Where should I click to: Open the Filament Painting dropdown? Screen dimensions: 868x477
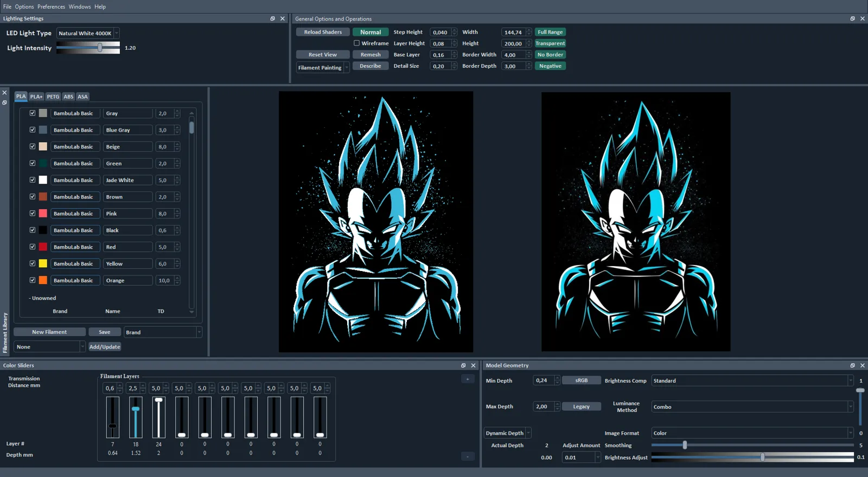point(323,68)
